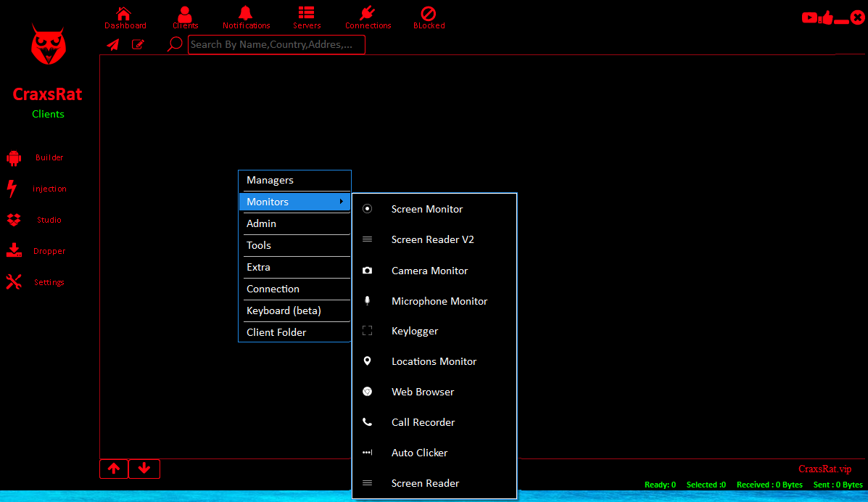
Task: Select Managers in the context menu
Action: coord(294,180)
